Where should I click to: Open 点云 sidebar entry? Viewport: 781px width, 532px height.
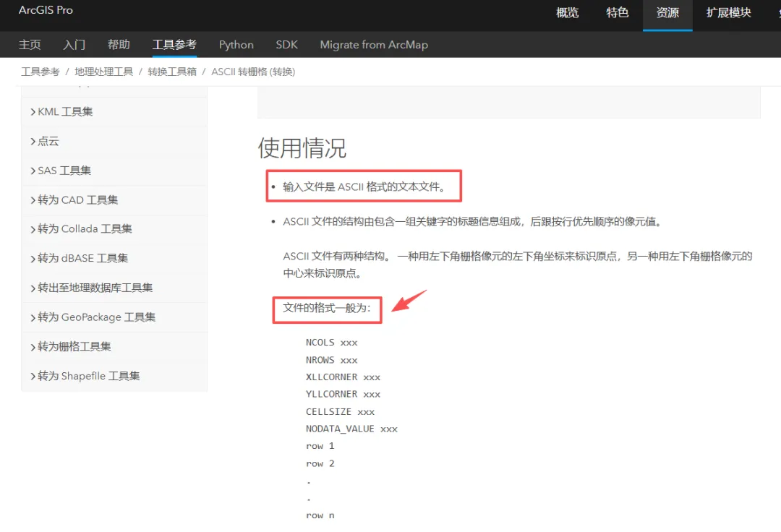tap(48, 141)
